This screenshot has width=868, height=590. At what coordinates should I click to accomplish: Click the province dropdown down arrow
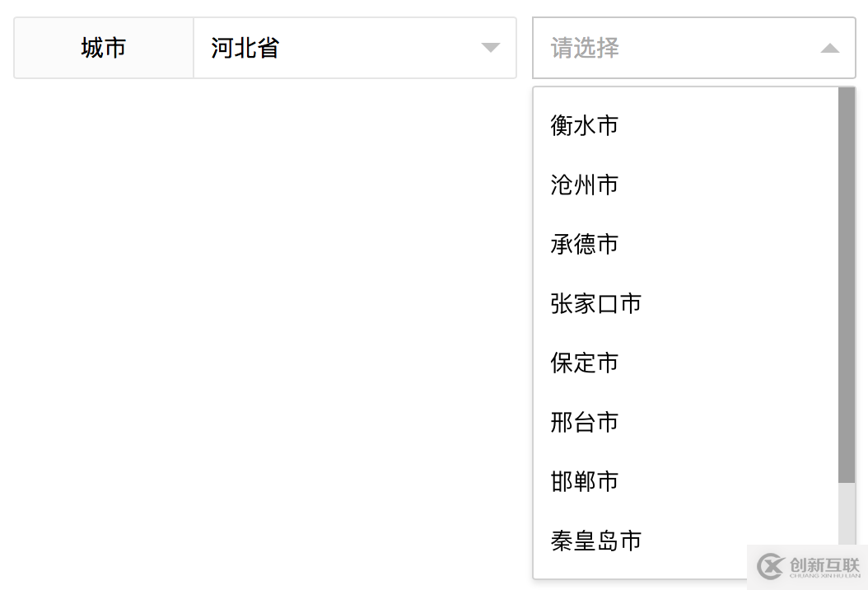pyautogui.click(x=491, y=48)
